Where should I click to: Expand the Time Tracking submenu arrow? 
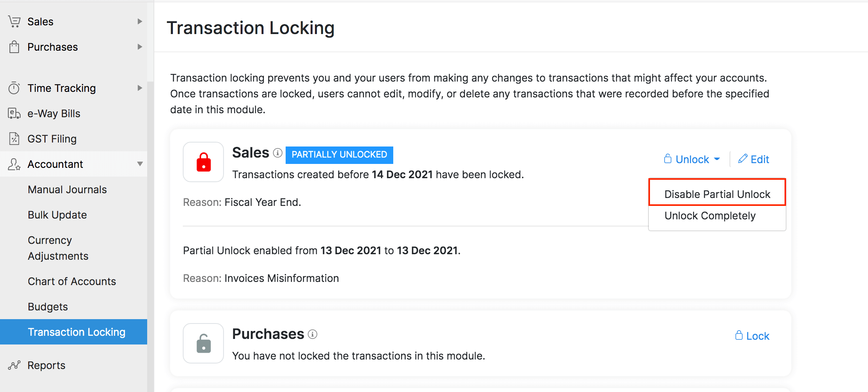click(x=140, y=88)
